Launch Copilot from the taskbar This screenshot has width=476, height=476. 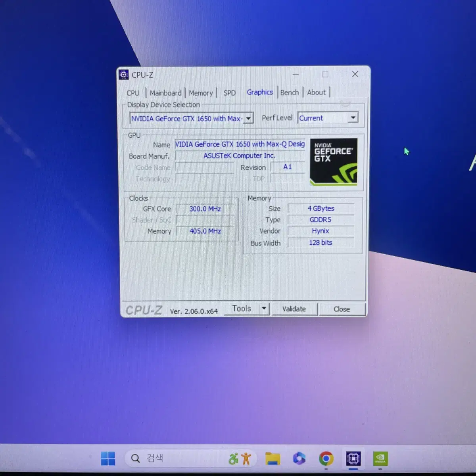299,459
